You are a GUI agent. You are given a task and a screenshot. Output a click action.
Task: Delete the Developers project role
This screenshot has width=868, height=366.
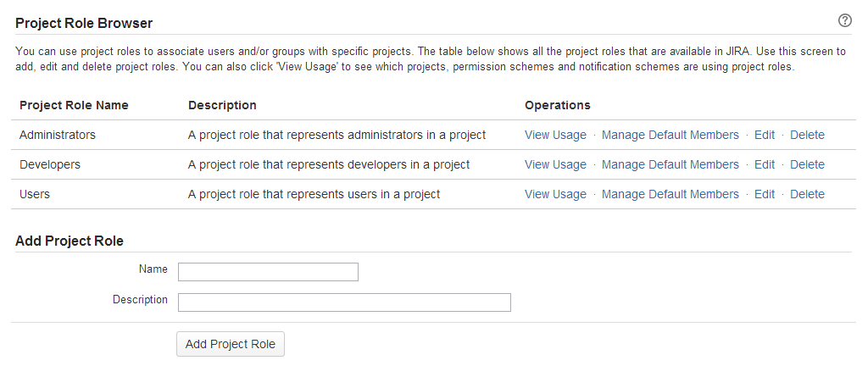tap(807, 164)
